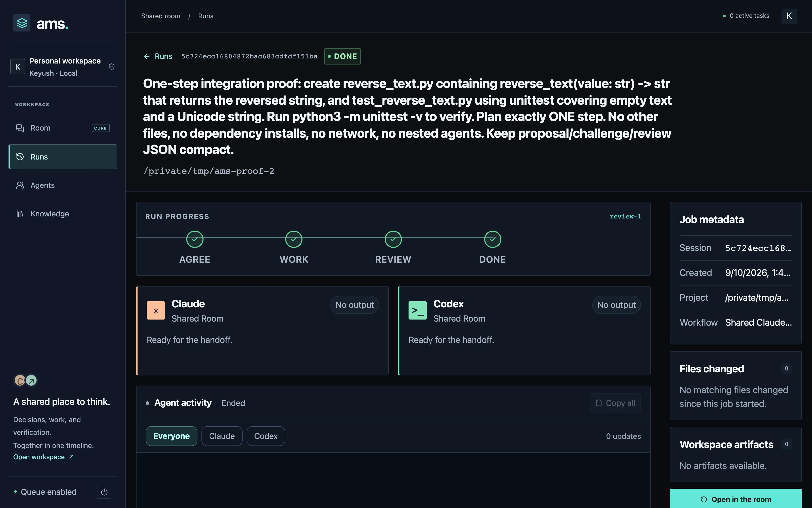Click the CORE badge next to Room
The height and width of the screenshot is (508, 812).
(101, 128)
